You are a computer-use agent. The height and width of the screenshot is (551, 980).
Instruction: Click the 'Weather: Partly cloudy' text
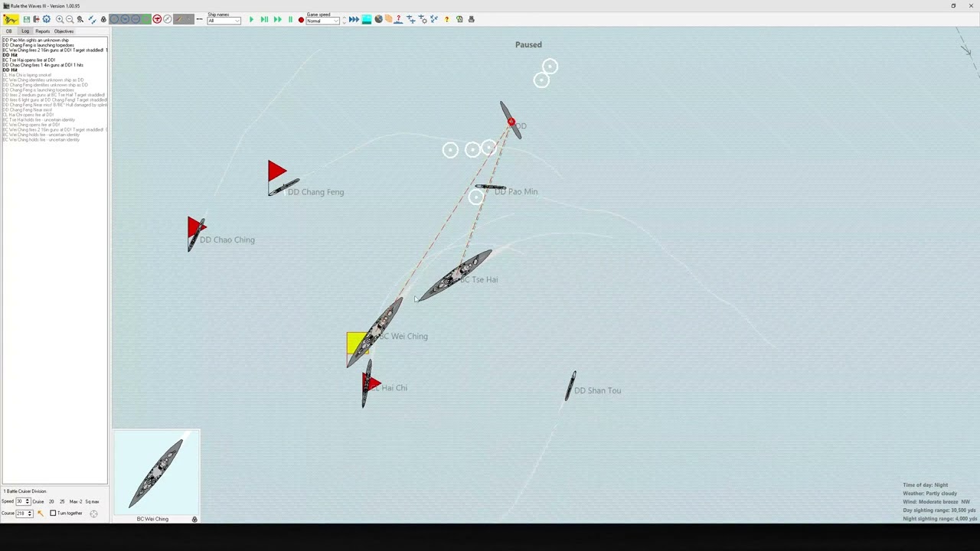click(x=929, y=494)
